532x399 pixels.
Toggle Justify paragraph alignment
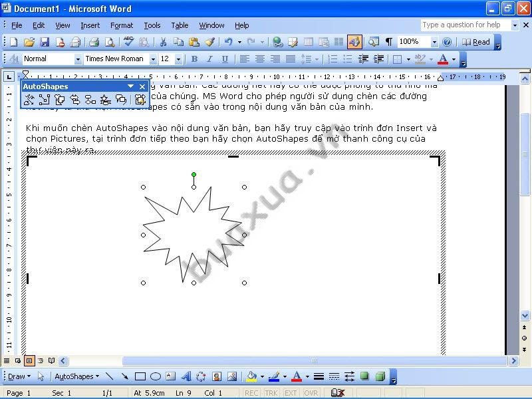(291, 59)
